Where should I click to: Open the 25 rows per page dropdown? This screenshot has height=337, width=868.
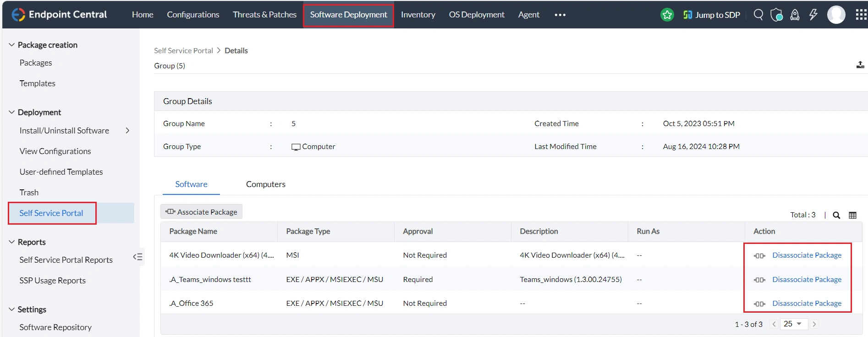point(792,324)
